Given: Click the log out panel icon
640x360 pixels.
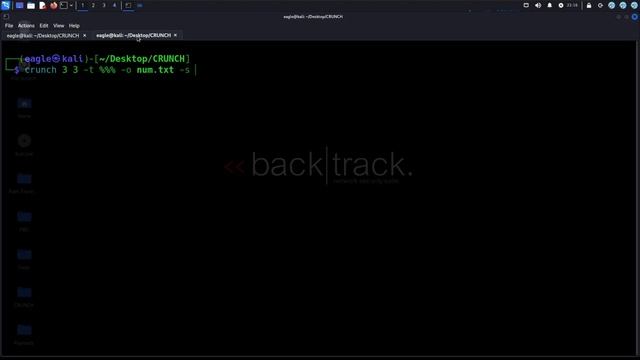Looking at the screenshot, I should point(600,5).
